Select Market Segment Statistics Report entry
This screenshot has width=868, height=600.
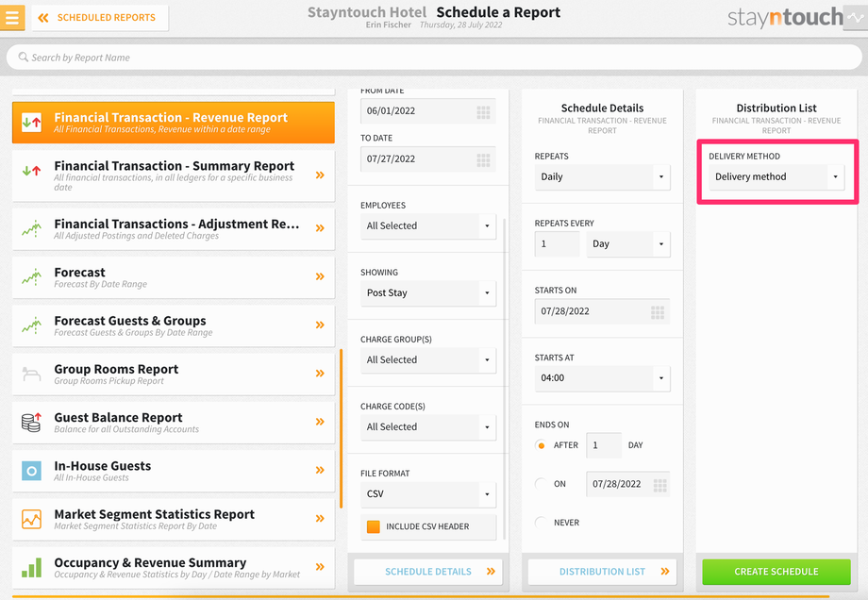tap(174, 519)
